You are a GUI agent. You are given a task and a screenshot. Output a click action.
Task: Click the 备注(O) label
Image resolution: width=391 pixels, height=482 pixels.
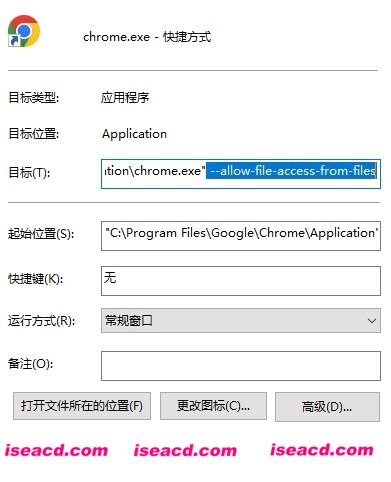coord(30,364)
